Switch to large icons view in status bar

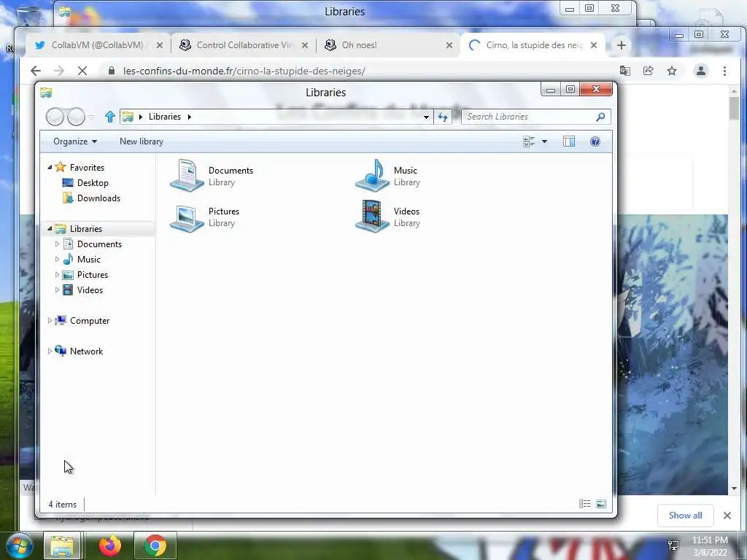pyautogui.click(x=601, y=504)
